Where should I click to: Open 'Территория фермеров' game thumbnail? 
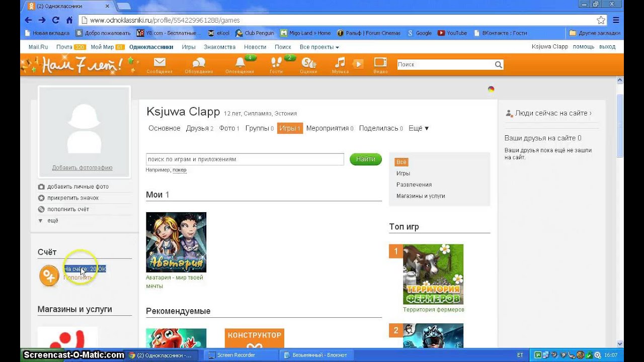[x=433, y=274]
